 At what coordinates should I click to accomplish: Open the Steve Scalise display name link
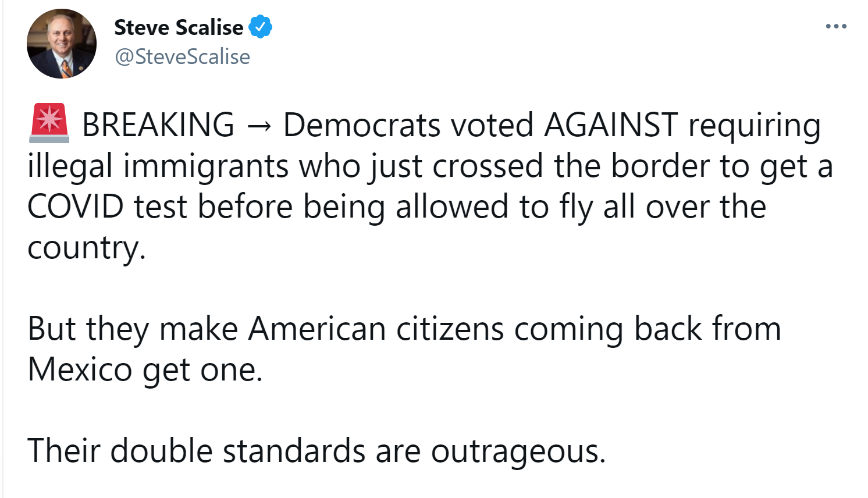coord(179,27)
